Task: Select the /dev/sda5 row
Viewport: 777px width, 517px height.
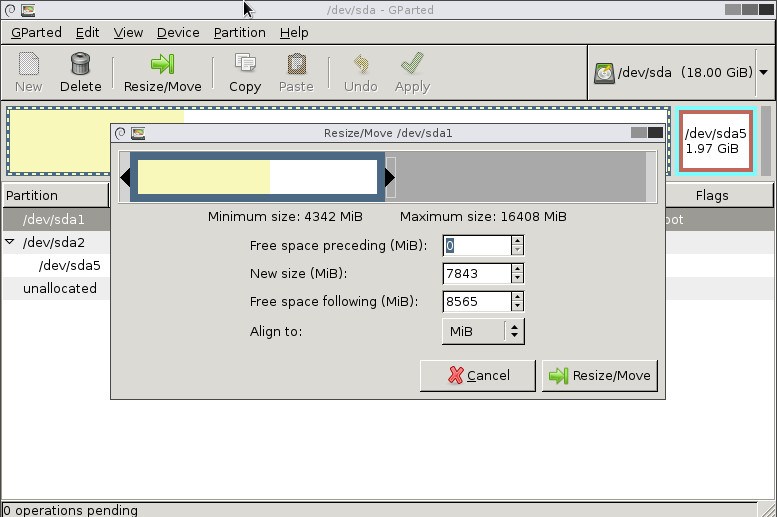Action: tap(56, 265)
